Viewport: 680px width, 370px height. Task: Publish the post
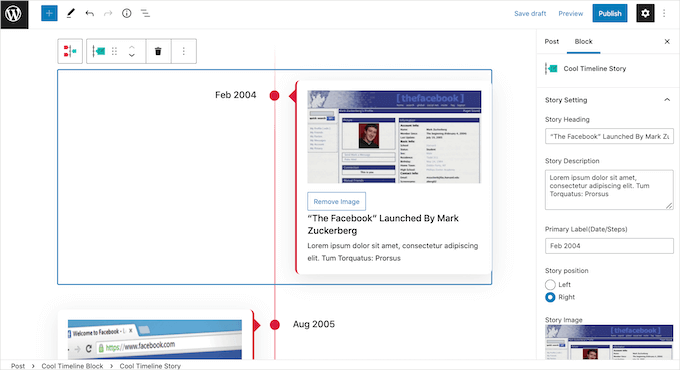pyautogui.click(x=610, y=13)
